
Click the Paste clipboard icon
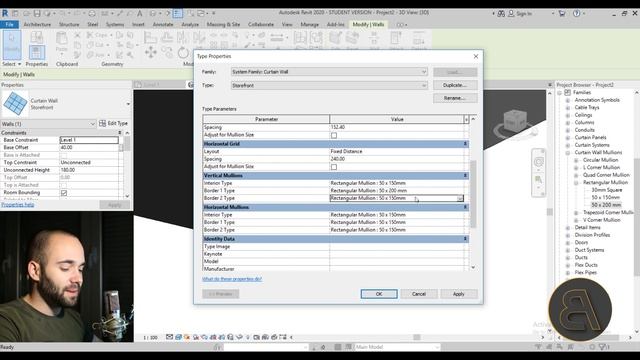click(61, 39)
